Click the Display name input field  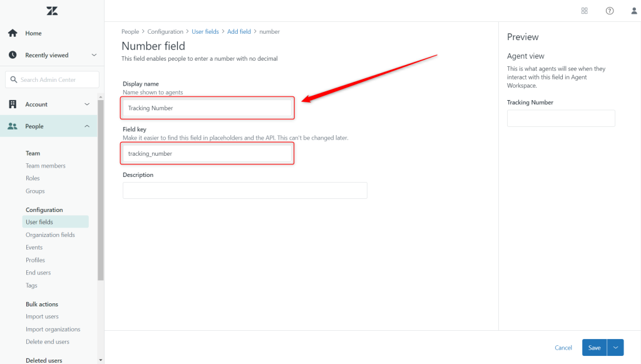click(207, 108)
